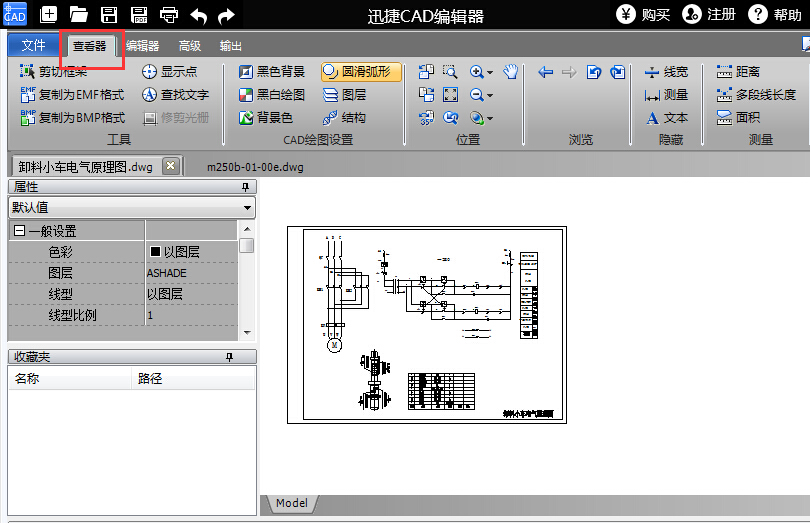Viewport: 810px width, 523px height.
Task: Click the zoom window (marquee magnifier) icon
Action: point(450,71)
